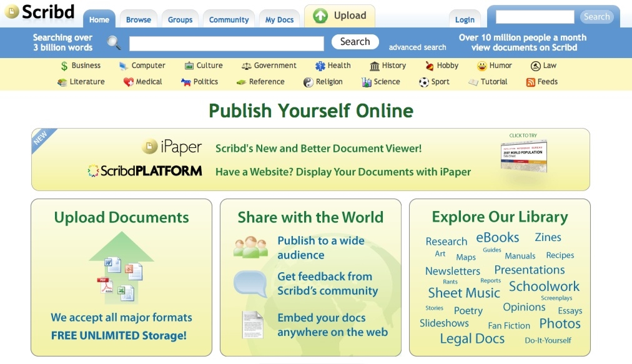Open the 2007 World Population preview thumbnail
The height and width of the screenshot is (364, 632).
pyautogui.click(x=523, y=157)
